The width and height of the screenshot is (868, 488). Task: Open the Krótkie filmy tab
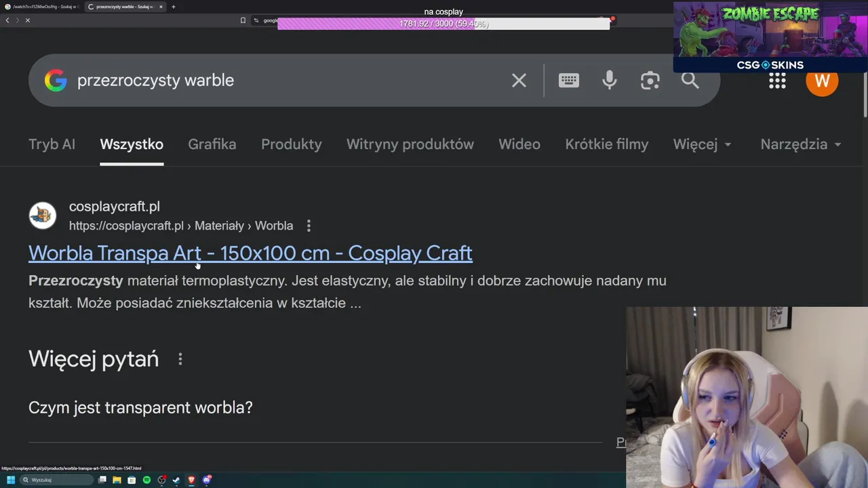click(607, 144)
